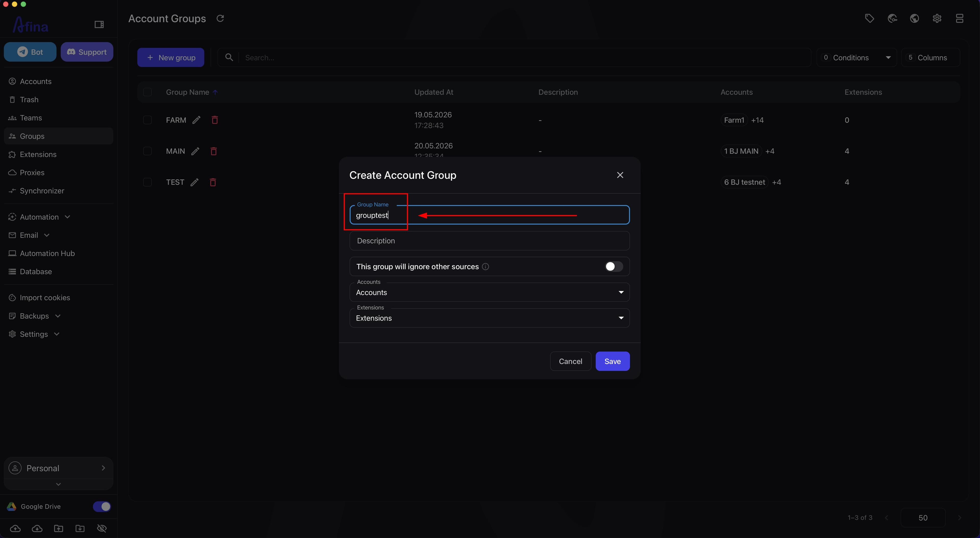This screenshot has width=980, height=538.
Task: Open the Discord Support button
Action: click(87, 52)
